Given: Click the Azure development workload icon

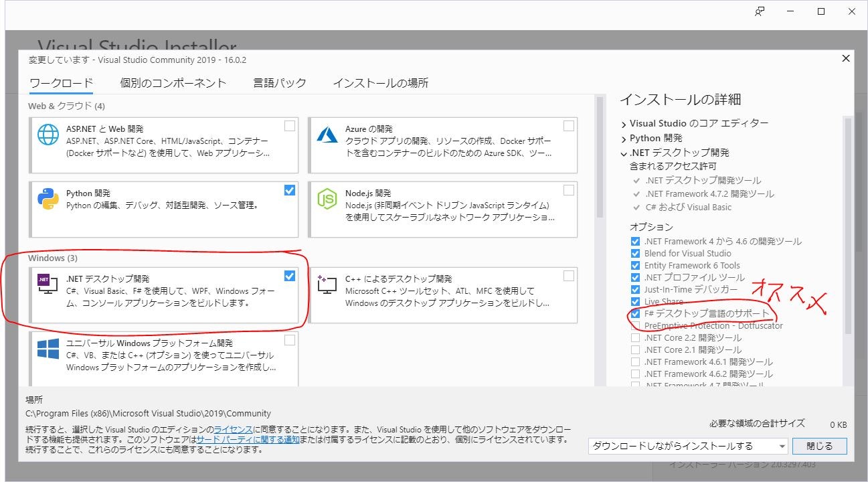Looking at the screenshot, I should [327, 134].
